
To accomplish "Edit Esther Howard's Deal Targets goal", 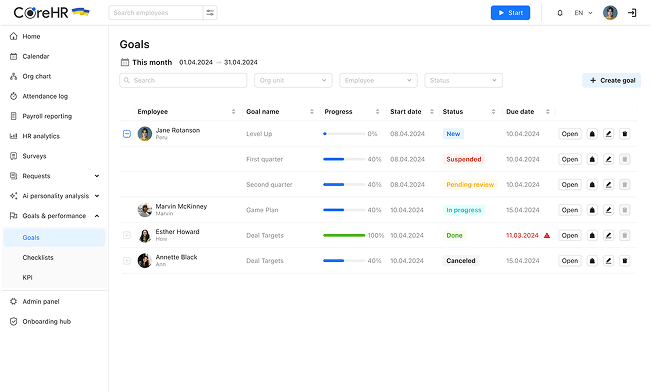I will 608,235.
